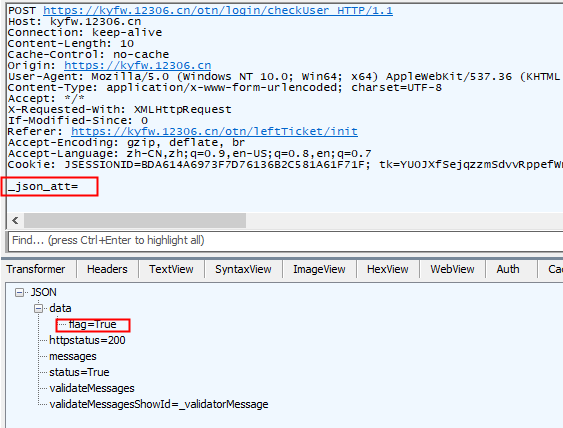This screenshot has height=428, width=563.
Task: Select the status=True tree item
Action: (x=79, y=372)
